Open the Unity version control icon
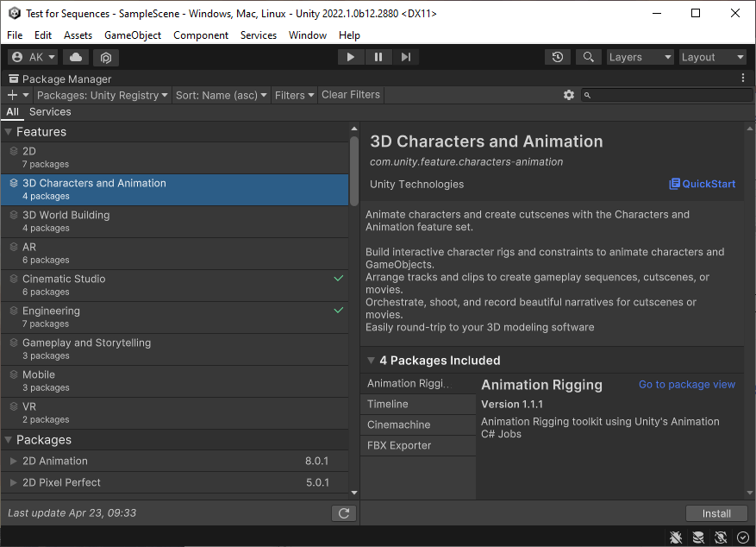Screen dimensions: 756x547 click(106, 58)
